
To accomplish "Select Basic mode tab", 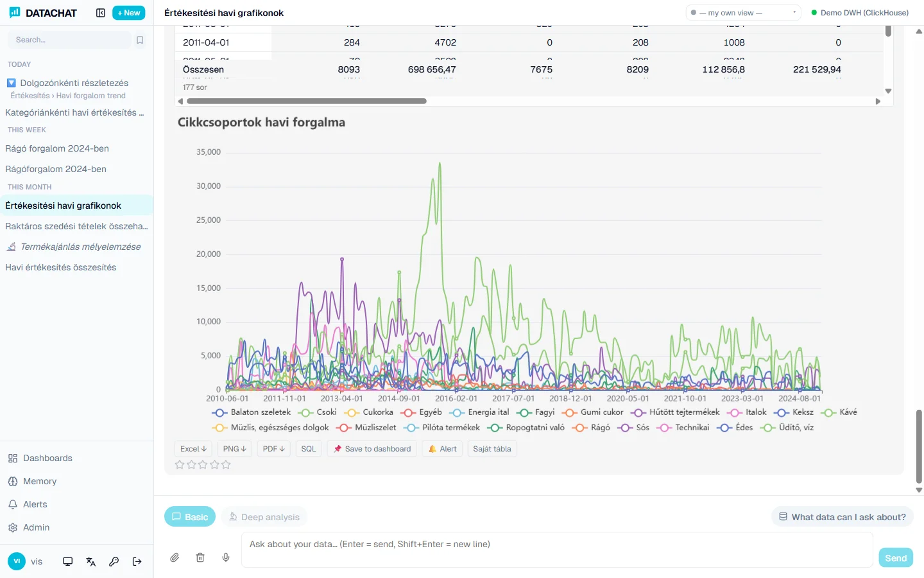I will click(x=190, y=517).
